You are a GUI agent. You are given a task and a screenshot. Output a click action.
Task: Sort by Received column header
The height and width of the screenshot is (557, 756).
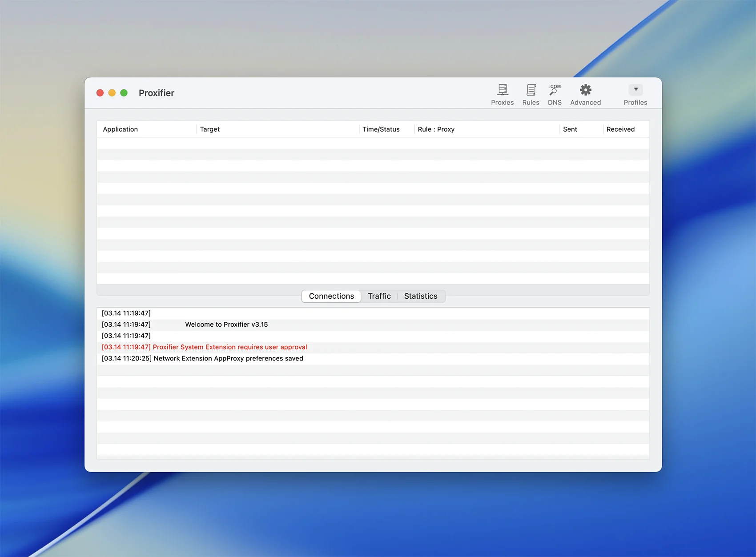[x=620, y=129]
